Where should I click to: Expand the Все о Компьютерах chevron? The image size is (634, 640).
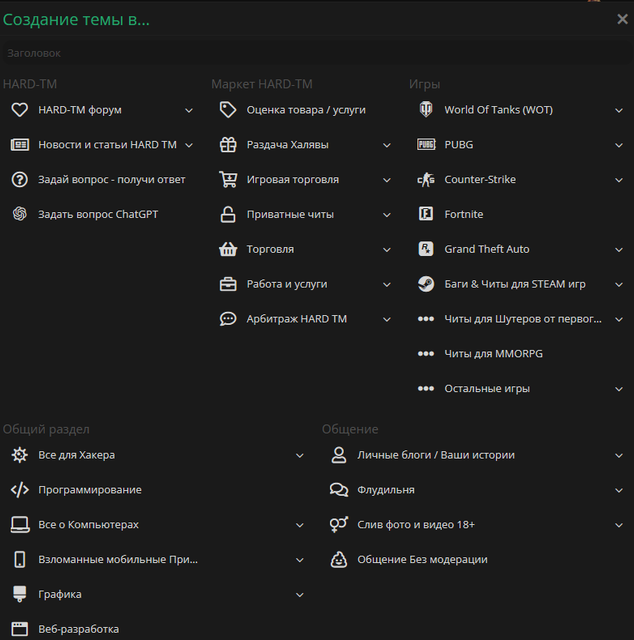click(x=300, y=525)
